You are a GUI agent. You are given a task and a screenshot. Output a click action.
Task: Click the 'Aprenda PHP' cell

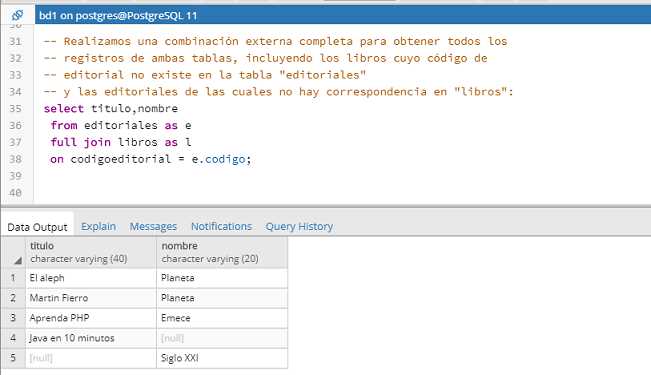click(x=91, y=318)
